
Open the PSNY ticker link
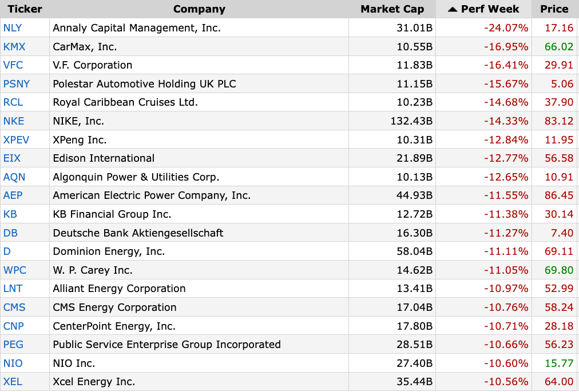point(17,84)
